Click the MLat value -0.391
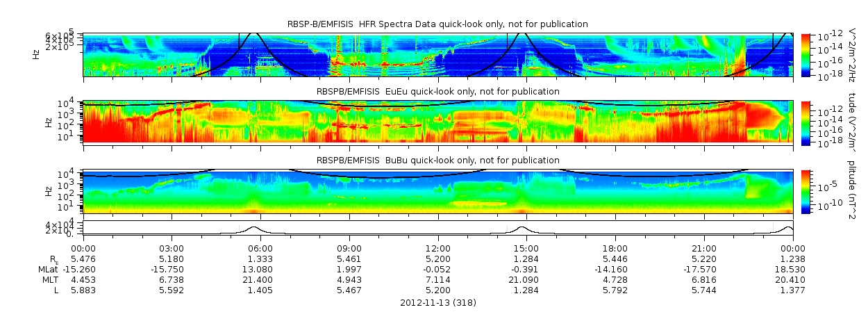 tap(526, 270)
